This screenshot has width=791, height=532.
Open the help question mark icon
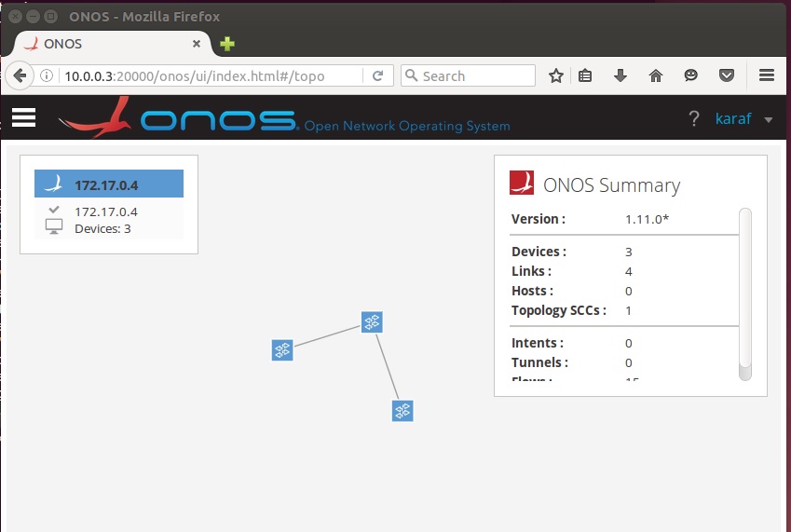pos(693,119)
